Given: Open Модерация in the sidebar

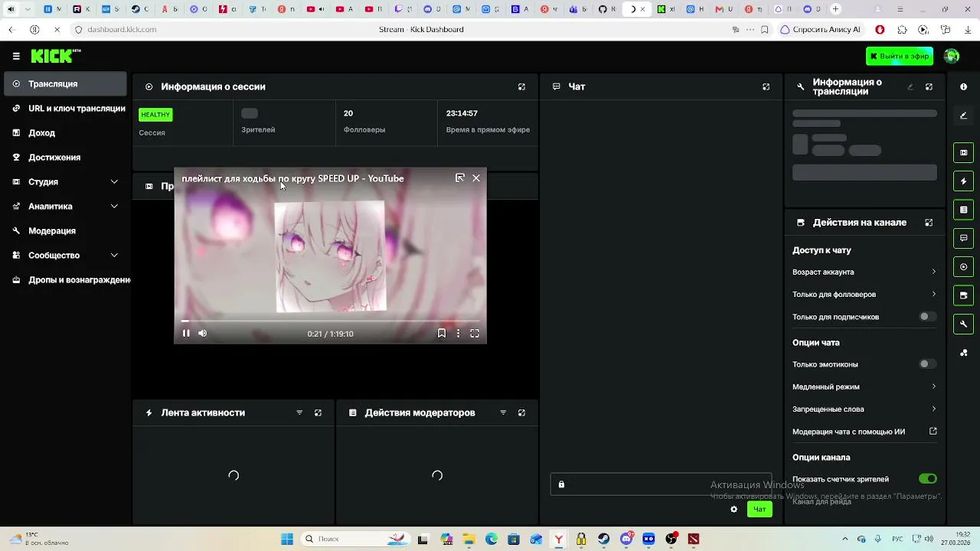Looking at the screenshot, I should click(66, 231).
